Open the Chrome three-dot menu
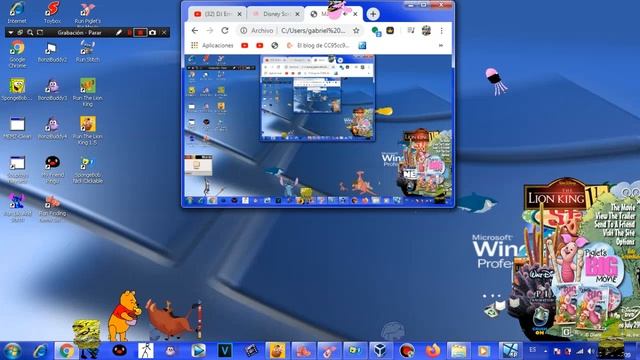Image resolution: width=640 pixels, height=360 pixels. (x=441, y=31)
